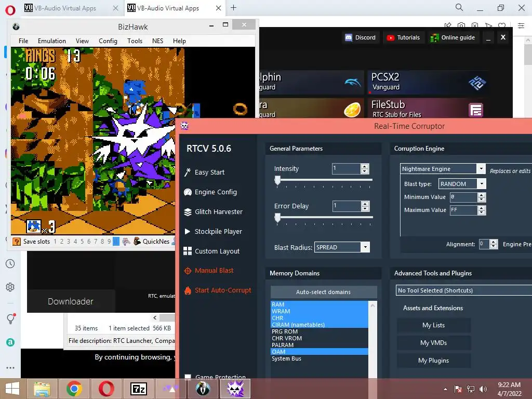The height and width of the screenshot is (399, 532).
Task: Click the Real-Time Corruptor window icon
Action: tap(184, 126)
